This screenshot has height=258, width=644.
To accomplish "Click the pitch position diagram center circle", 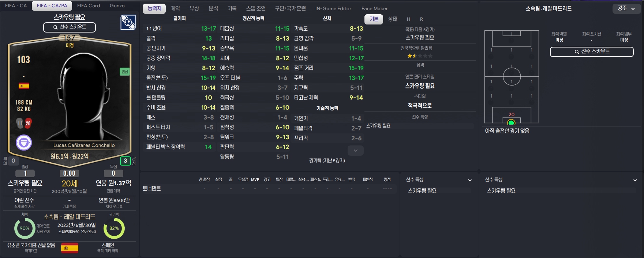I will pyautogui.click(x=512, y=76).
